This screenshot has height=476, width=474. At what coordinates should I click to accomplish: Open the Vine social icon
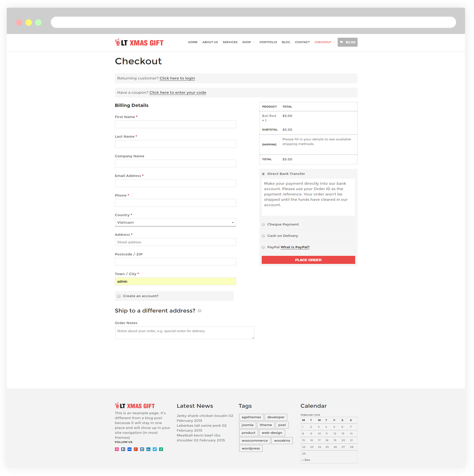[x=161, y=449]
